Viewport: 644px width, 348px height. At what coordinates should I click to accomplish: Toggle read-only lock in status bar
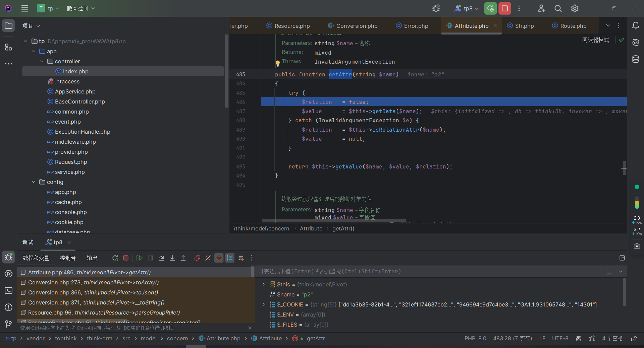click(x=634, y=339)
